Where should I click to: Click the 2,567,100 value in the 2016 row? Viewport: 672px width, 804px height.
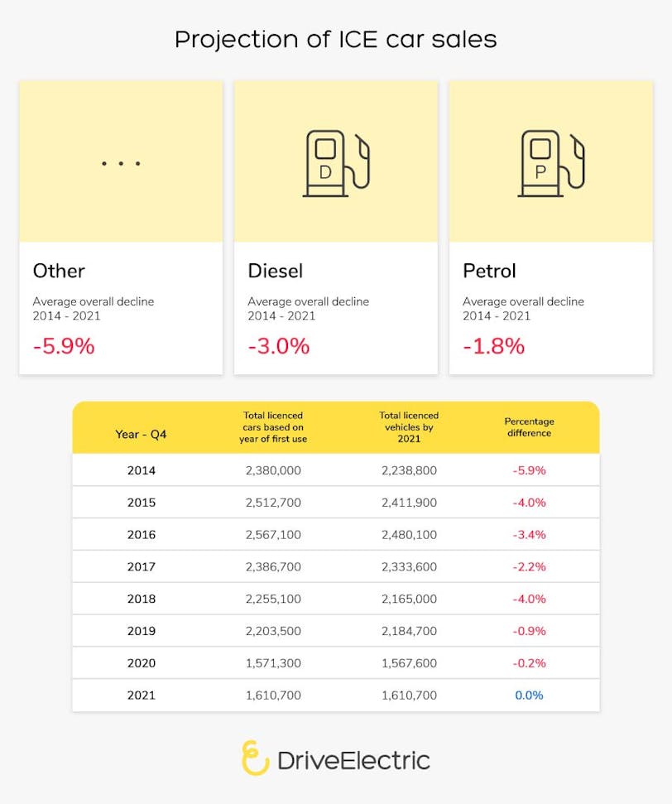pyautogui.click(x=273, y=535)
